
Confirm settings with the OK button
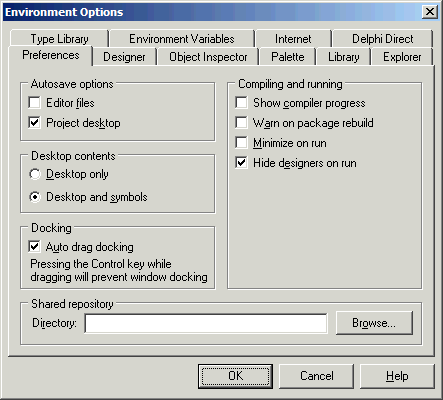point(235,376)
